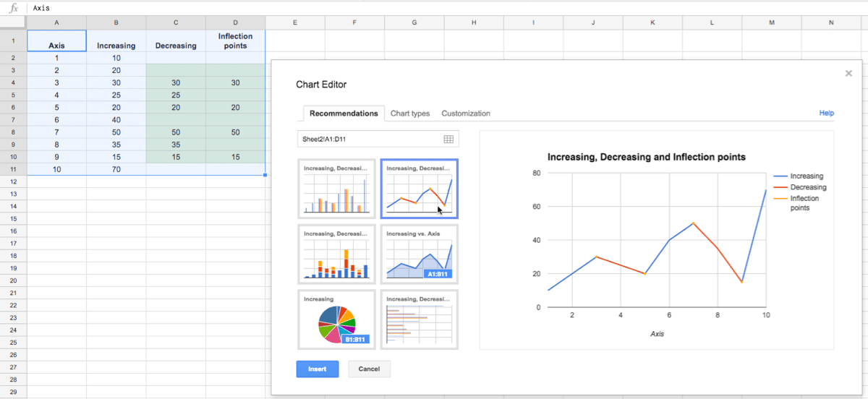
Task: Select cell A1 labeled Axis
Action: [x=56, y=40]
